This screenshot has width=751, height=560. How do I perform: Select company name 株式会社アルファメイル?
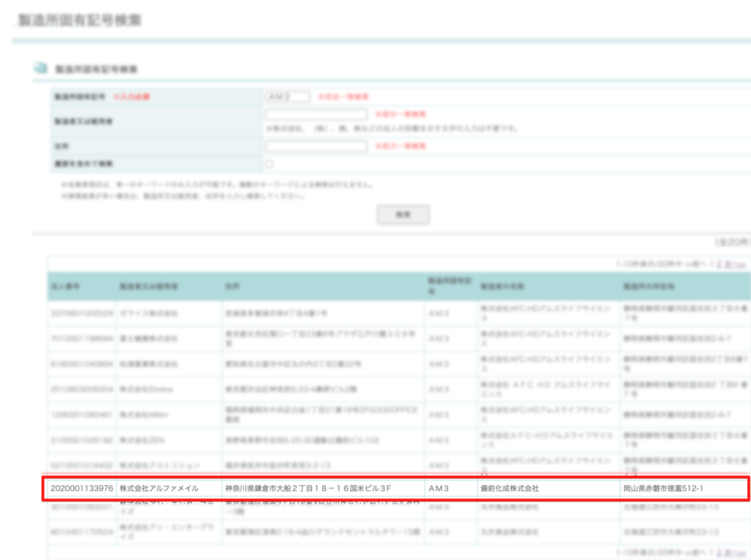pos(159,488)
